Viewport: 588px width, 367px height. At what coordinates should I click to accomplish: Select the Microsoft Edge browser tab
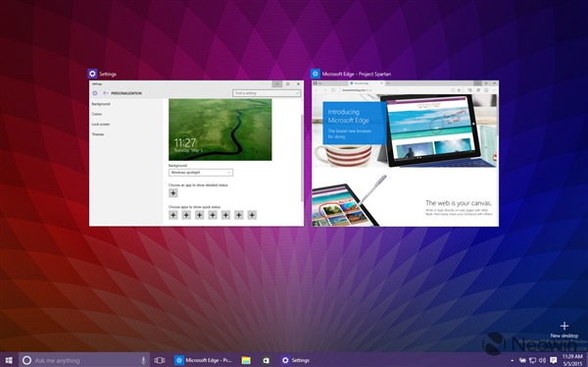(x=366, y=83)
